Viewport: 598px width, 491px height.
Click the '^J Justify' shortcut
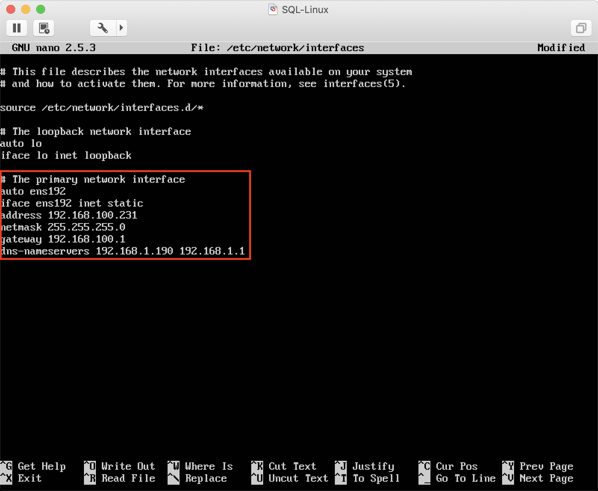point(364,466)
